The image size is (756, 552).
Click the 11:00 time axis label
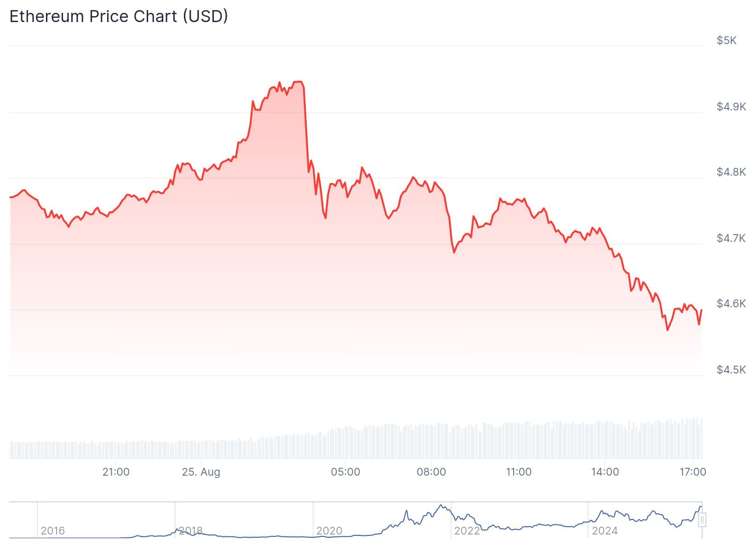coord(518,472)
